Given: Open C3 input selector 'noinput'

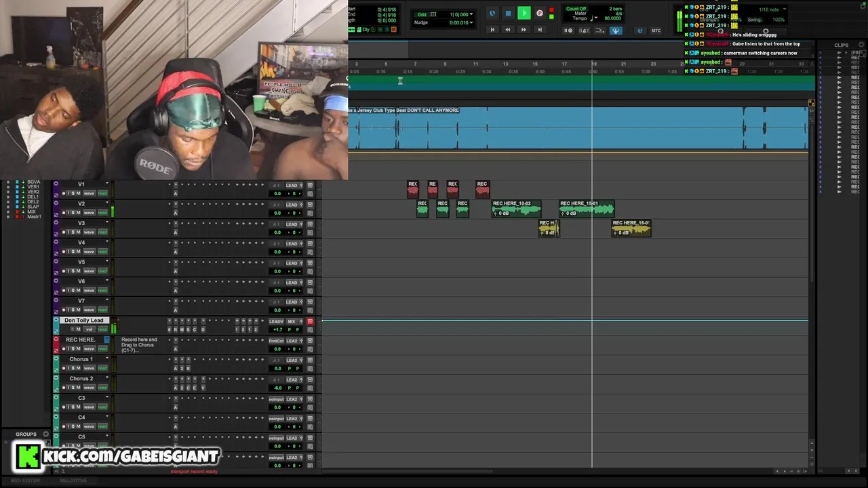Looking at the screenshot, I should click(276, 399).
